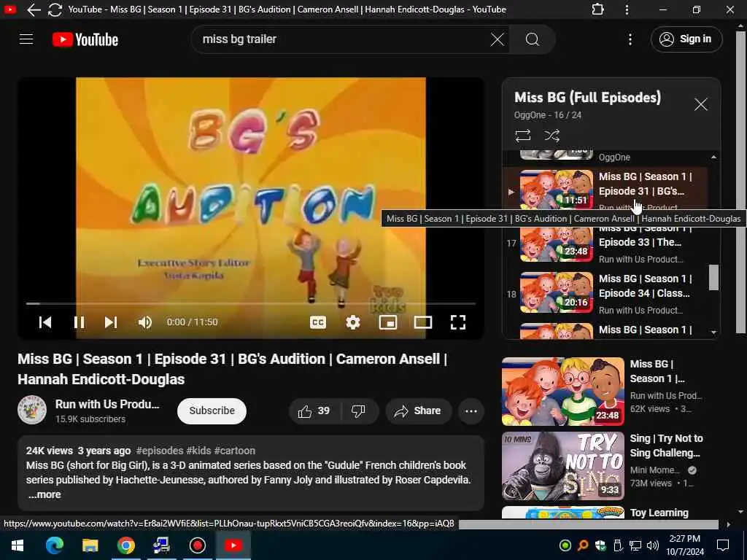Play Episode 33 from the playlist
Viewport: 747px width, 560px height.
605,243
